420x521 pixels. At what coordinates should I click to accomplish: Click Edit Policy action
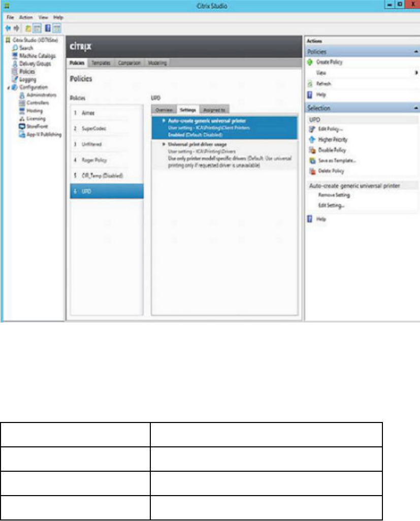[330, 129]
